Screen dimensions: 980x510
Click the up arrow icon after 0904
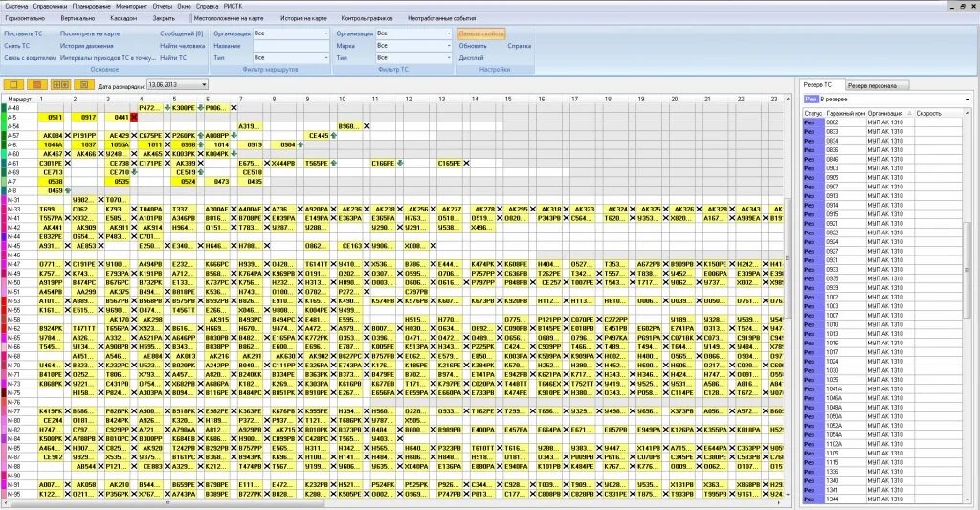[x=301, y=145]
